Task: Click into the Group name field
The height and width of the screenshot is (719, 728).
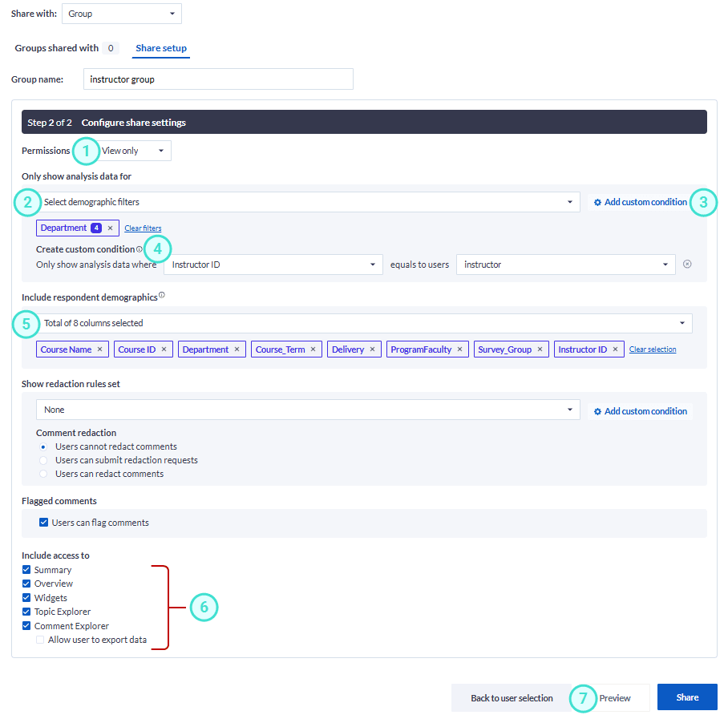Action: (x=218, y=79)
